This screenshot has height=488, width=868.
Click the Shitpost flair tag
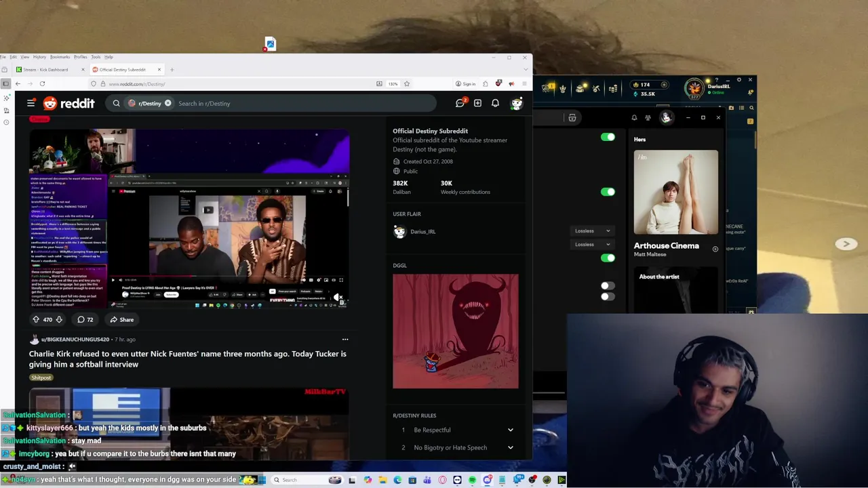pos(41,378)
